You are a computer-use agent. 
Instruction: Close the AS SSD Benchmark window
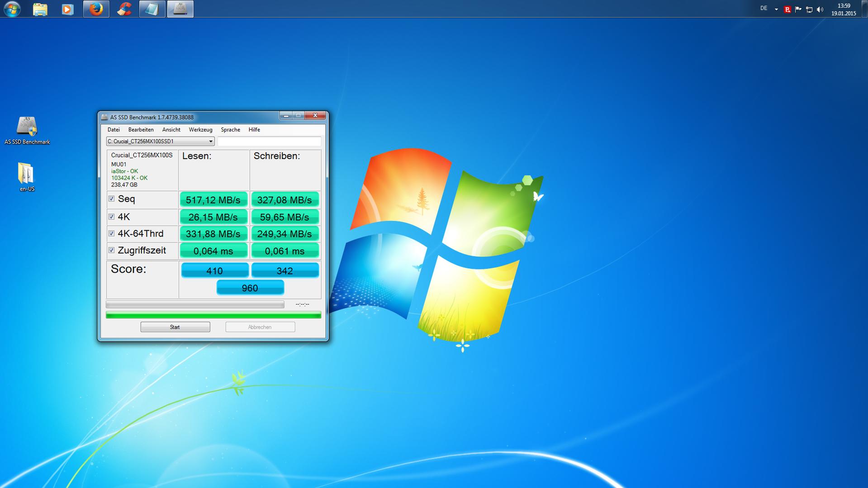315,116
